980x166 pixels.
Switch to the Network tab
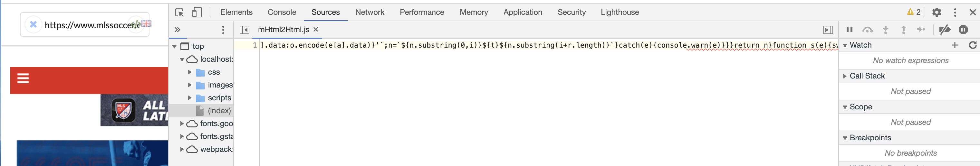point(370,12)
